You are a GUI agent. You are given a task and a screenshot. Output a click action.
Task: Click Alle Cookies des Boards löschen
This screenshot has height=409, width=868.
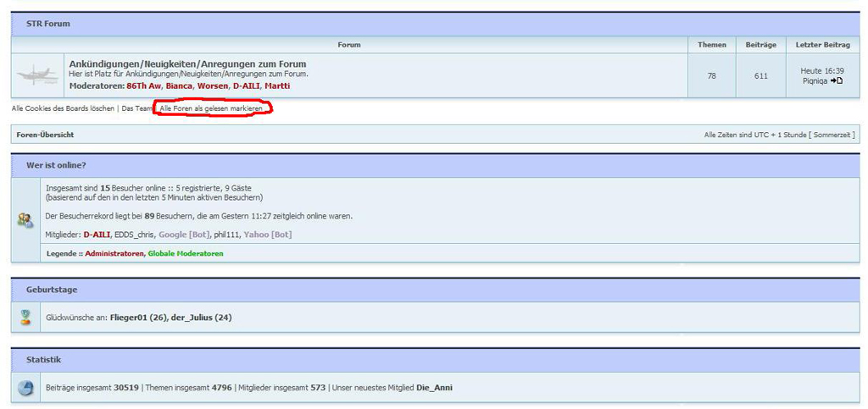(x=63, y=109)
